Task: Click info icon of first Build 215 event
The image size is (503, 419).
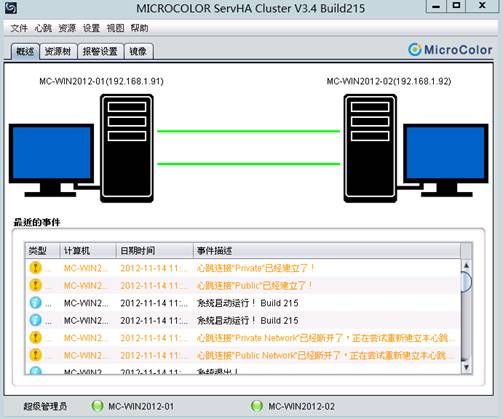Action: click(x=36, y=303)
